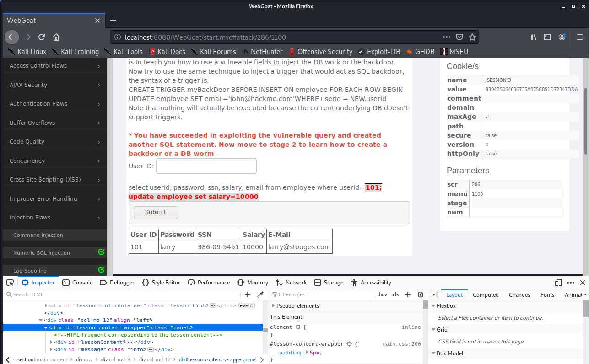Open the Library icon in Firefox toolbar
Screen dimensions: 589x364
pos(533,37)
